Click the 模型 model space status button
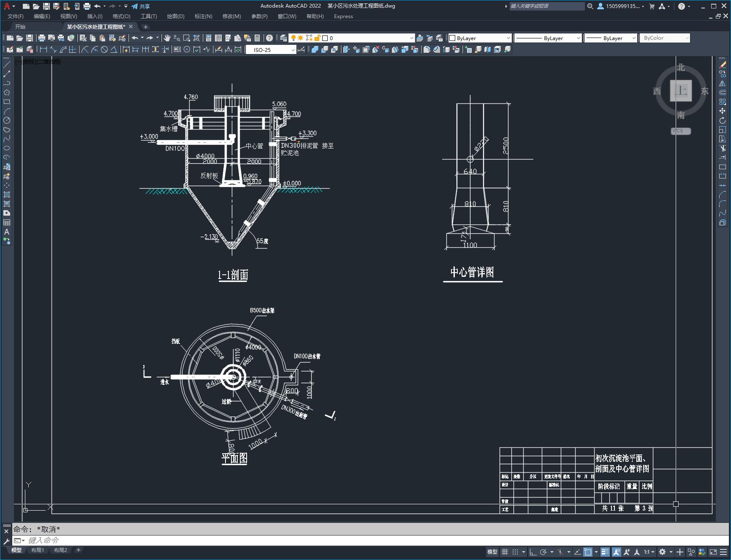The image size is (731, 560). click(492, 552)
